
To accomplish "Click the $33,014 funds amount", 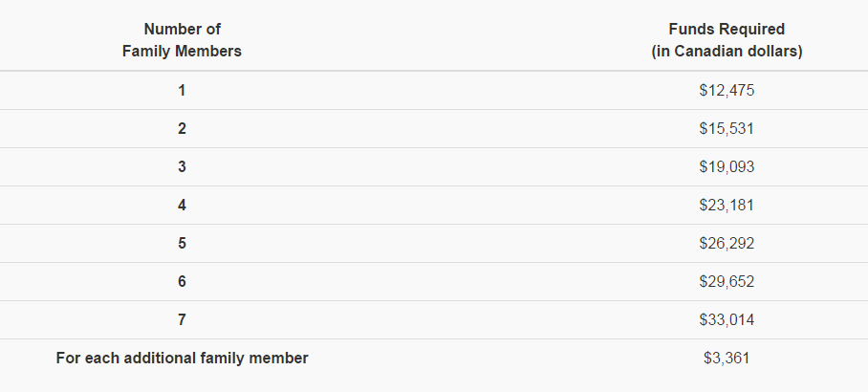I will 727,320.
